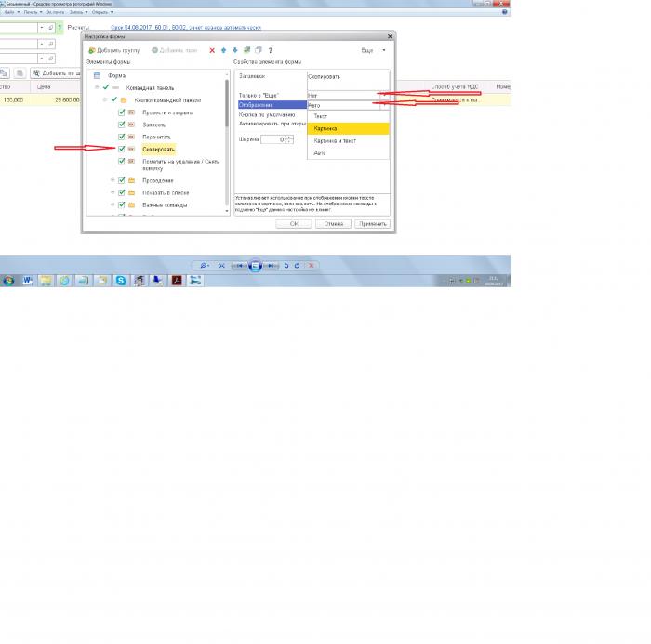Toggle the Перечитать element checkbox
The height and width of the screenshot is (644, 651).
tap(121, 137)
